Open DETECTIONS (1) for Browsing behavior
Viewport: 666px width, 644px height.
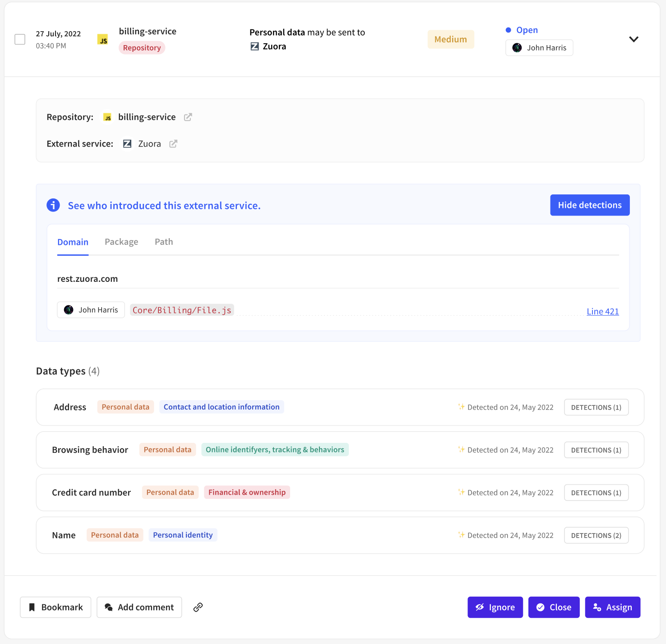596,450
